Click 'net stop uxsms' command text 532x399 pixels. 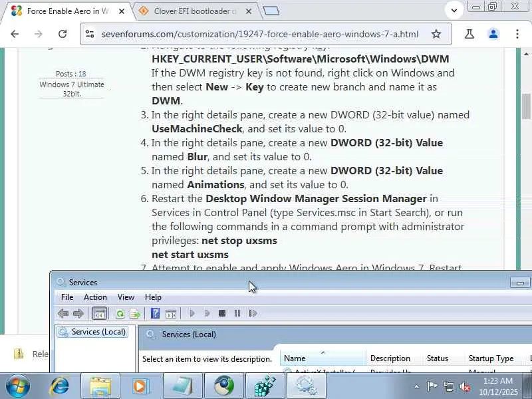click(x=239, y=241)
